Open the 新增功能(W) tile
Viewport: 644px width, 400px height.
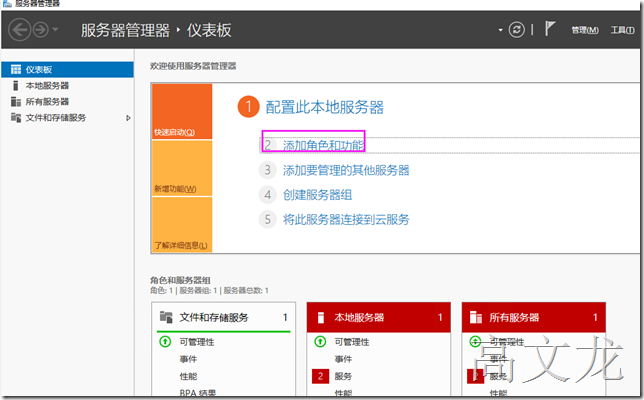click(x=182, y=168)
